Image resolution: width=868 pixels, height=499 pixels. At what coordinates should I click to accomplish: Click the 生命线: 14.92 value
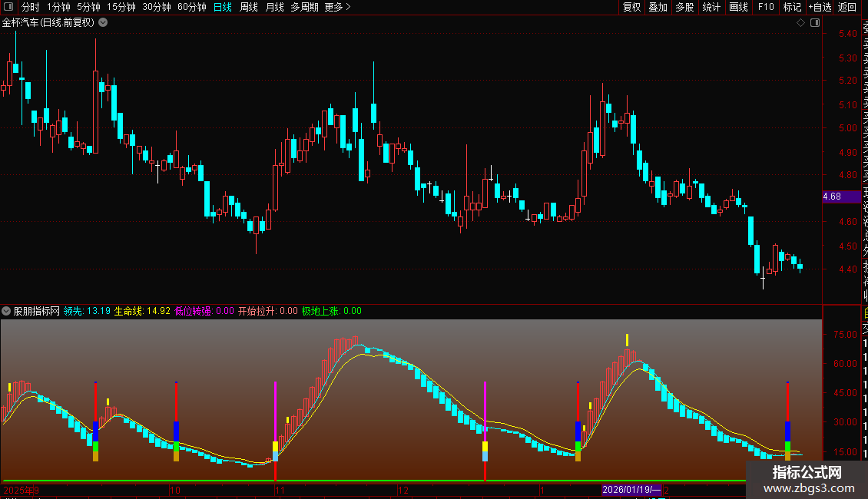[x=142, y=311]
